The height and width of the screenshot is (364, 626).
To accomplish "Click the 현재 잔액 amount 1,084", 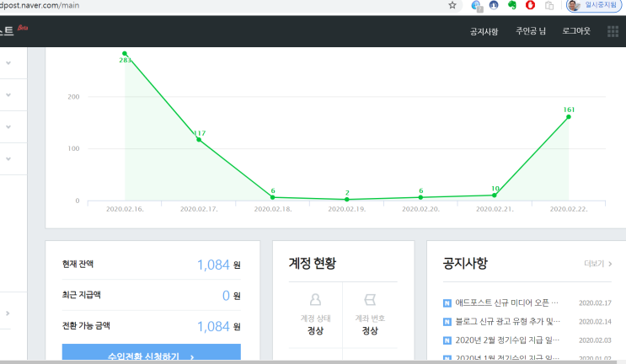I will point(214,265).
